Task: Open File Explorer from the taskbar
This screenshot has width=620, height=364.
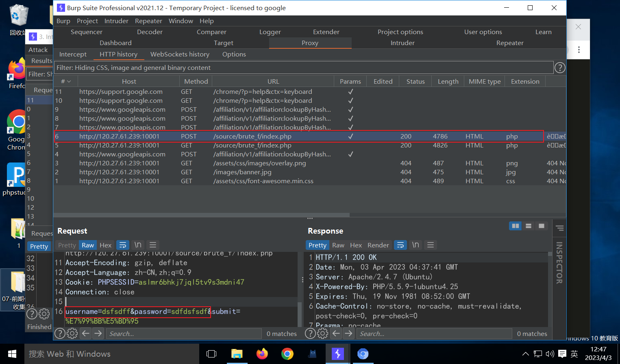Action: pyautogui.click(x=237, y=354)
